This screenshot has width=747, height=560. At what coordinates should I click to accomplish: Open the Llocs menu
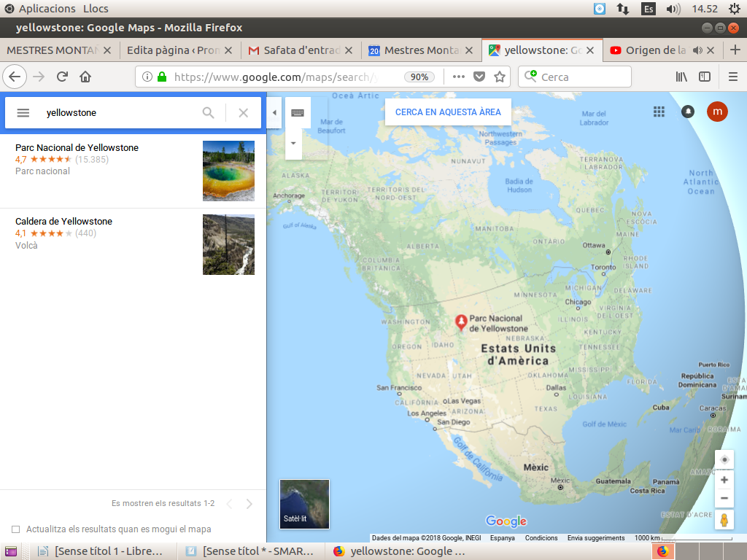click(x=96, y=9)
